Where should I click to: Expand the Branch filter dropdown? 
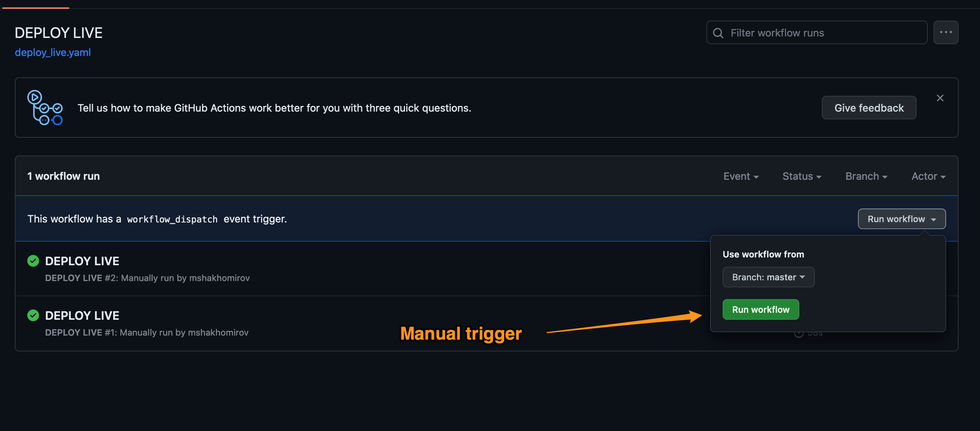coord(866,176)
